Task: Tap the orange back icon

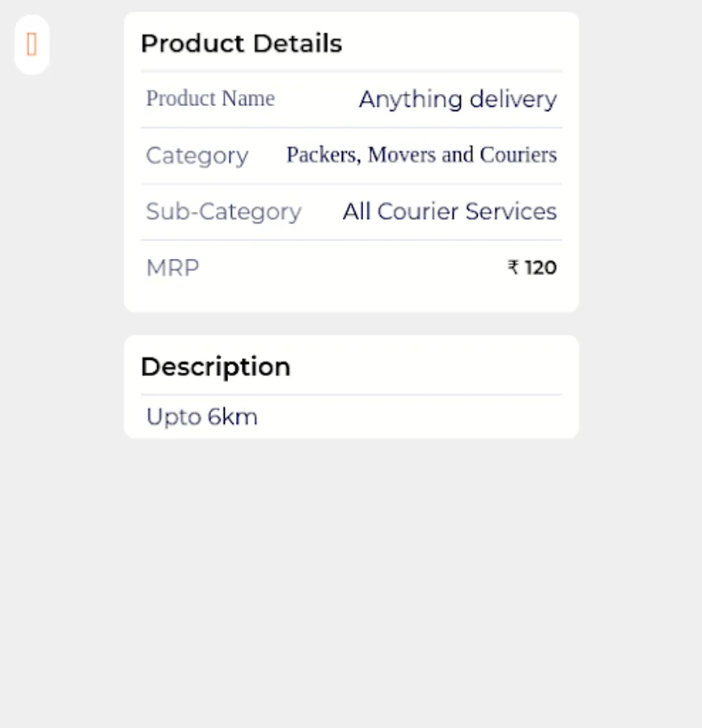Action: pos(32,44)
